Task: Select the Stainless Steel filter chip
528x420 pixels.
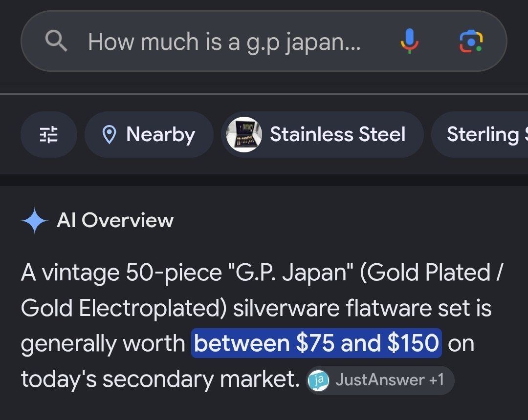Action: [322, 134]
